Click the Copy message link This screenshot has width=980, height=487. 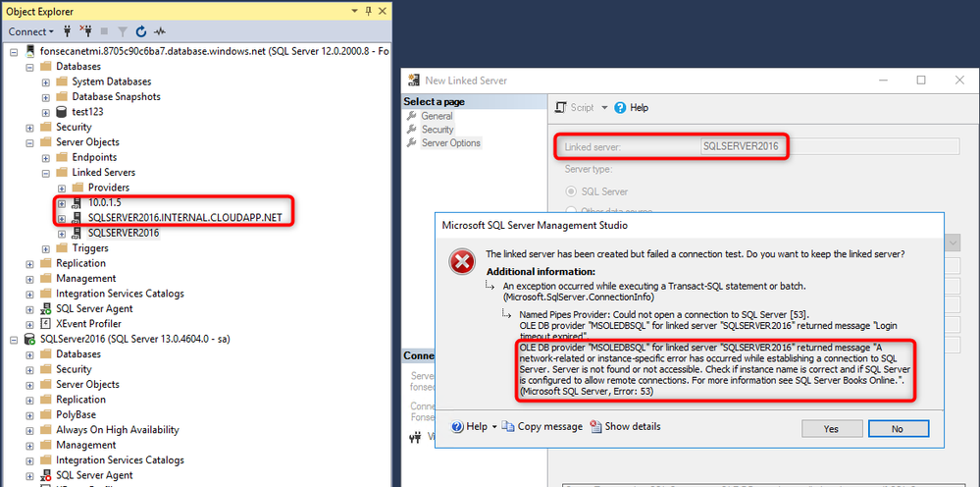549,426
